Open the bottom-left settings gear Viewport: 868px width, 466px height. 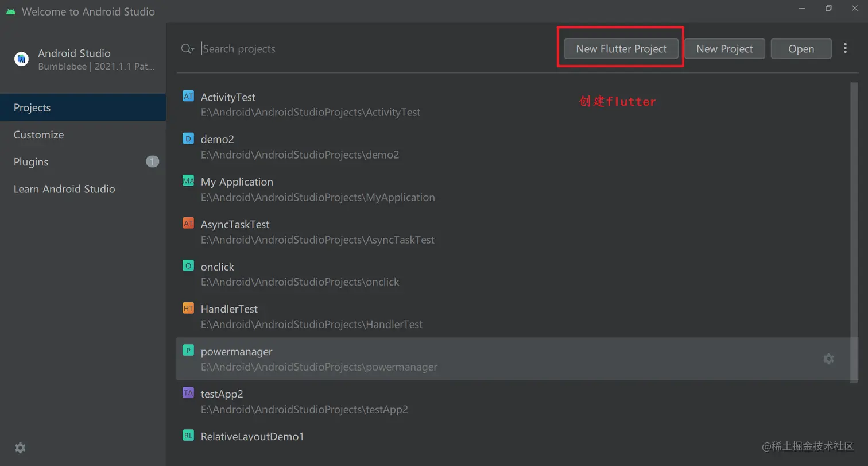pyautogui.click(x=20, y=448)
